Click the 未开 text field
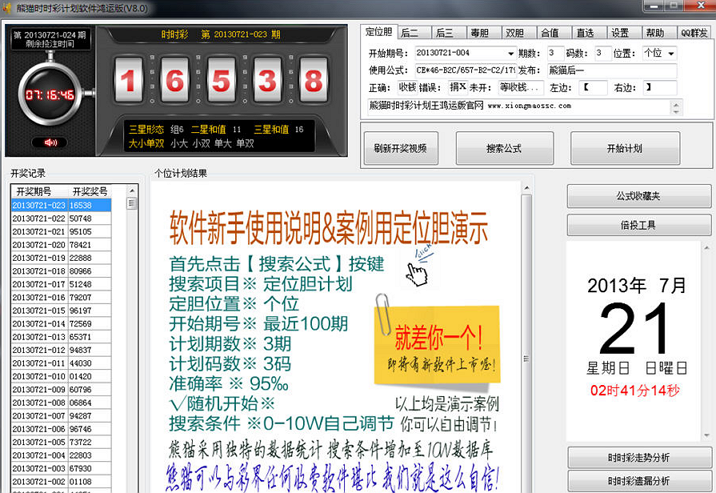The width and height of the screenshot is (716, 493). [521, 87]
